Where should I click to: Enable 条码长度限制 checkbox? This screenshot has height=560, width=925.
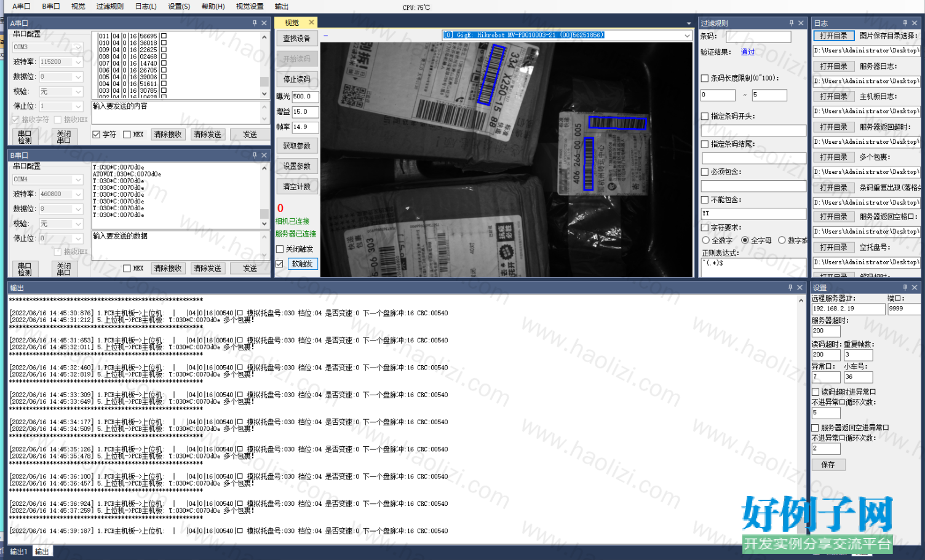coord(705,78)
